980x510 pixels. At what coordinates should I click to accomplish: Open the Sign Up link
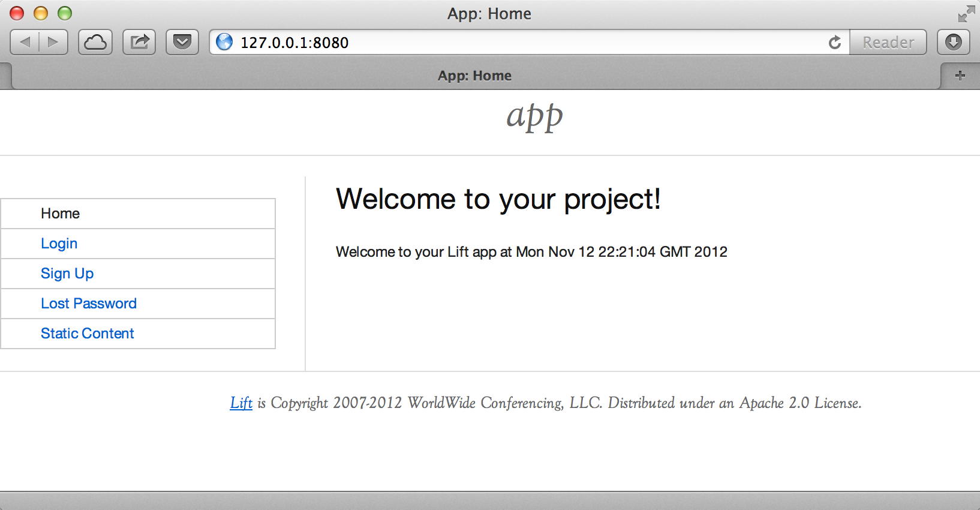(67, 274)
